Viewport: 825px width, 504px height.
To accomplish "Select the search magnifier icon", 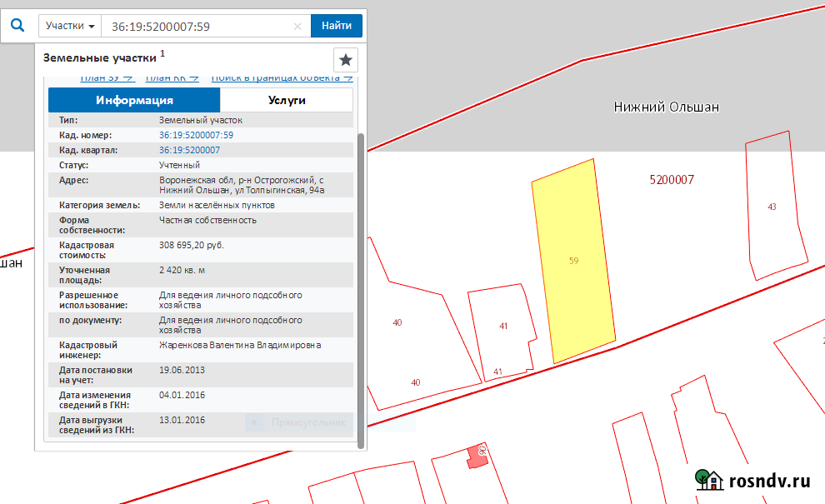I will click(x=17, y=25).
